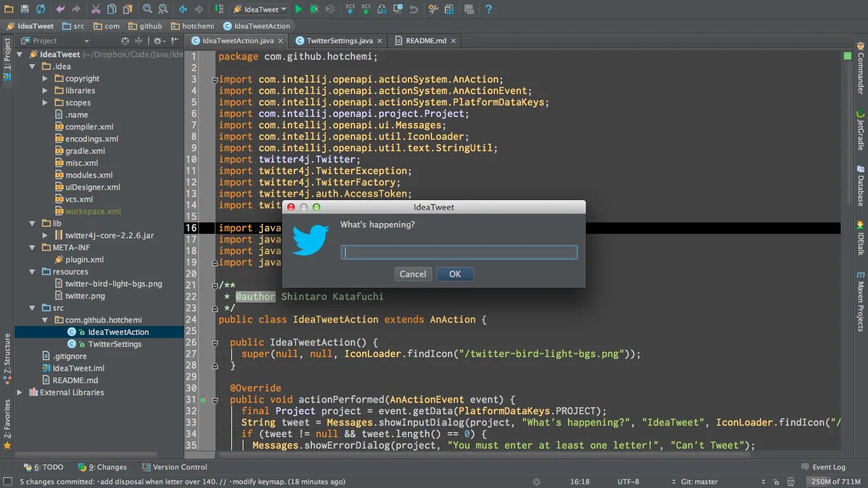The height and width of the screenshot is (488, 868).
Task: Click the Twitter bird icon in dialog
Action: [311, 240]
